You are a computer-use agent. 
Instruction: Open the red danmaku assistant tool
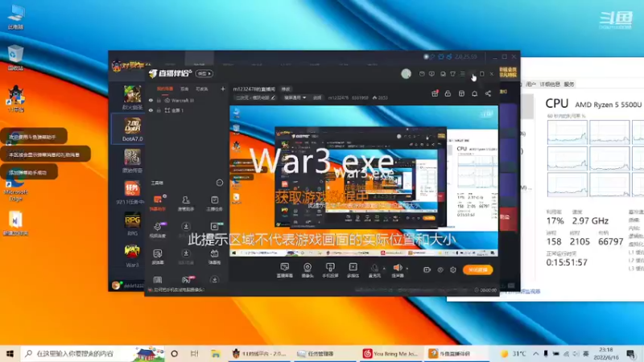pyautogui.click(x=158, y=203)
